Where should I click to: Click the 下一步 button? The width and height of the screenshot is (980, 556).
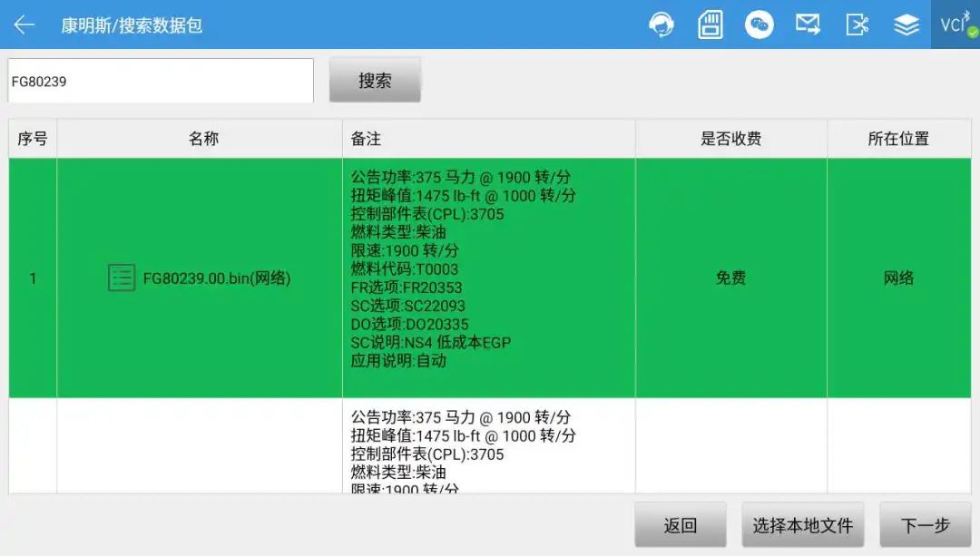point(926,525)
